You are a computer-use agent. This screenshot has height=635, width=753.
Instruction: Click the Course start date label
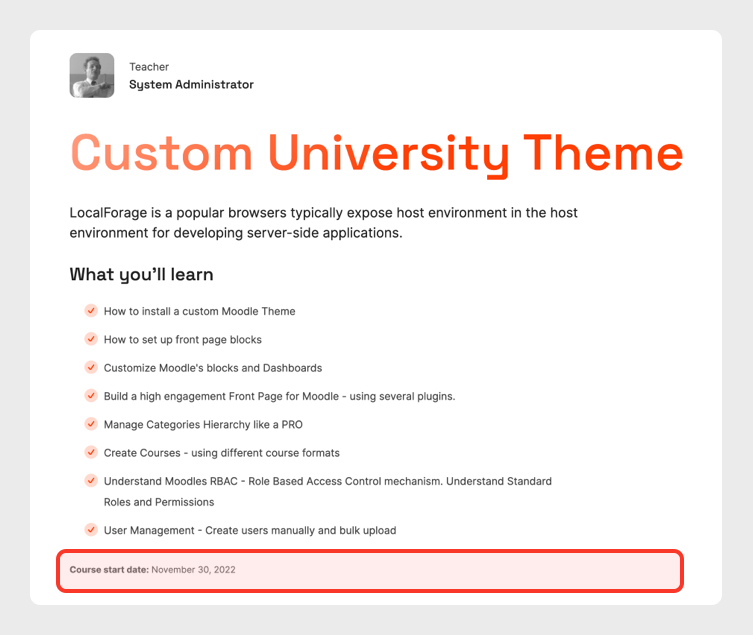pyautogui.click(x=109, y=570)
